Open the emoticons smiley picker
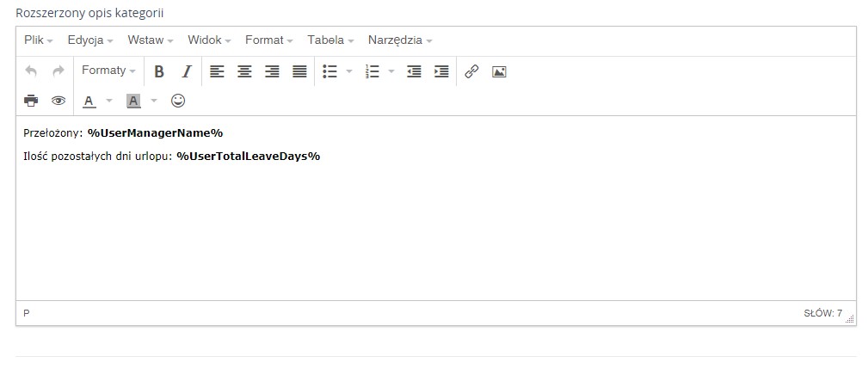Image resolution: width=868 pixels, height=369 pixels. pos(178,101)
